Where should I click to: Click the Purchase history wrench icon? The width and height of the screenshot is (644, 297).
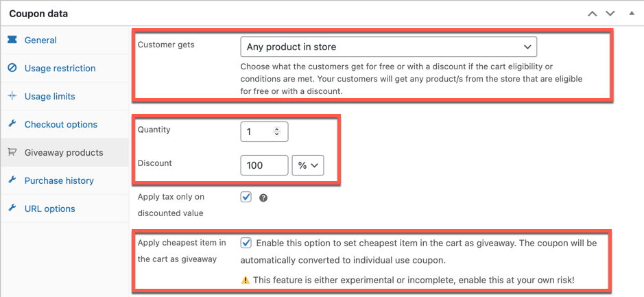click(12, 180)
